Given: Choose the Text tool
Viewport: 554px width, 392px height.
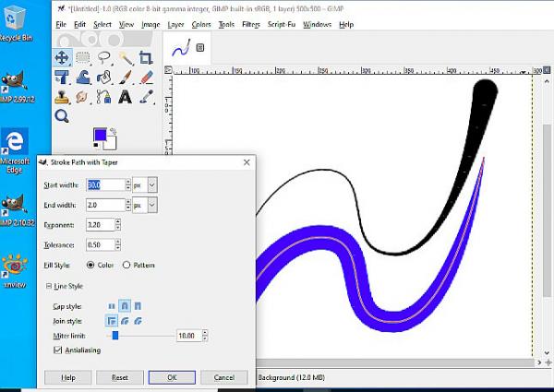Looking at the screenshot, I should (x=125, y=97).
